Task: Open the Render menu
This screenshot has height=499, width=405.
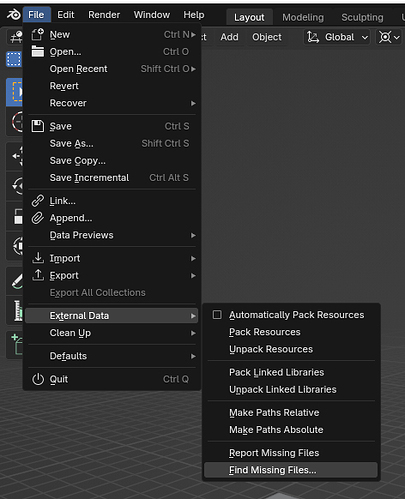Action: pyautogui.click(x=104, y=15)
